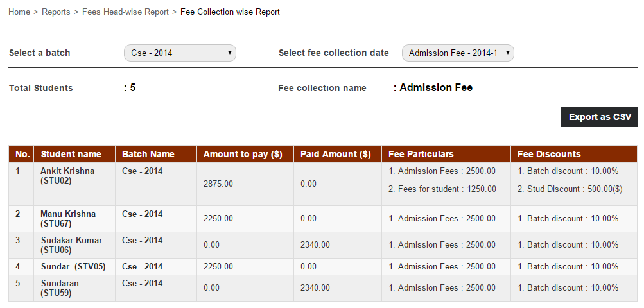This screenshot has width=644, height=308.
Task: Open the fee collection date dropdown
Action: [458, 53]
